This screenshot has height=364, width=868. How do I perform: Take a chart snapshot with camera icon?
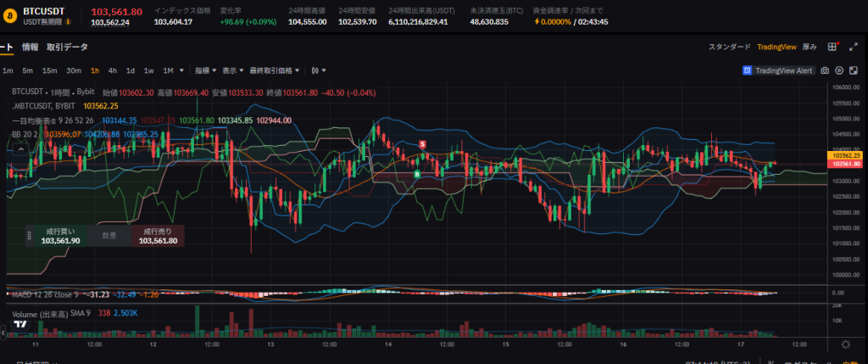click(825, 70)
